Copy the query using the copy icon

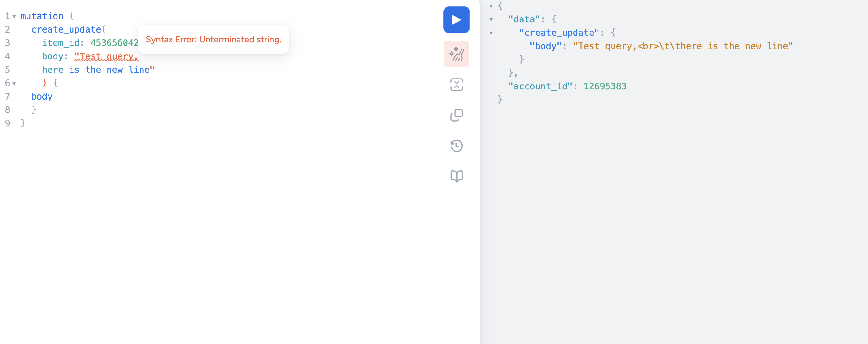(x=456, y=115)
